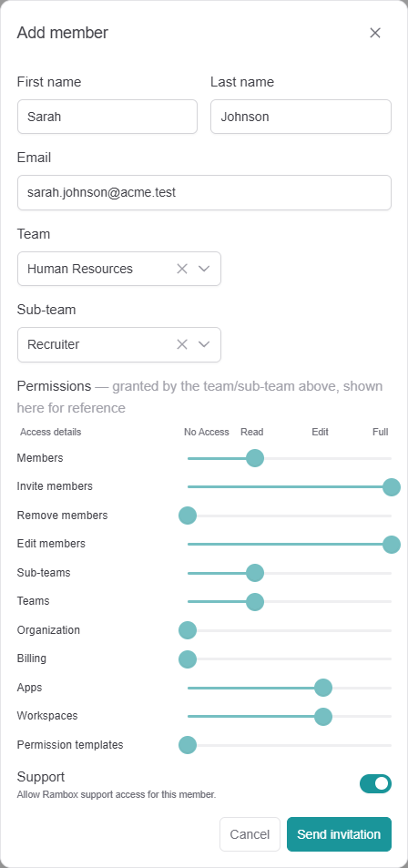Click the 'Read' column header

252,432
